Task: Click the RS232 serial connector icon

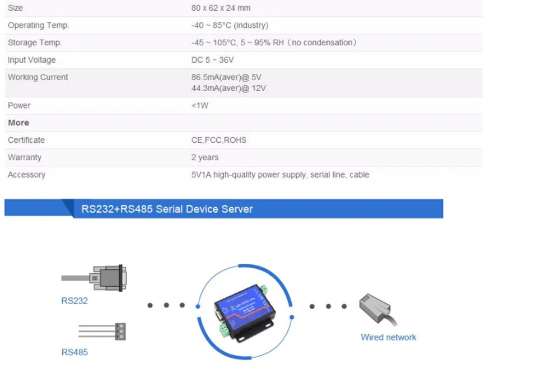Action: pyautogui.click(x=94, y=278)
